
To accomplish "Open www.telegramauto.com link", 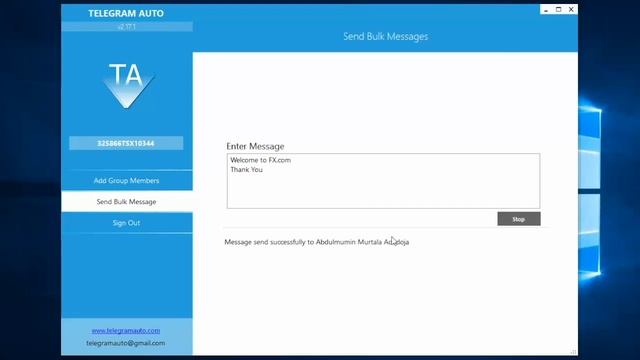I will (126, 331).
